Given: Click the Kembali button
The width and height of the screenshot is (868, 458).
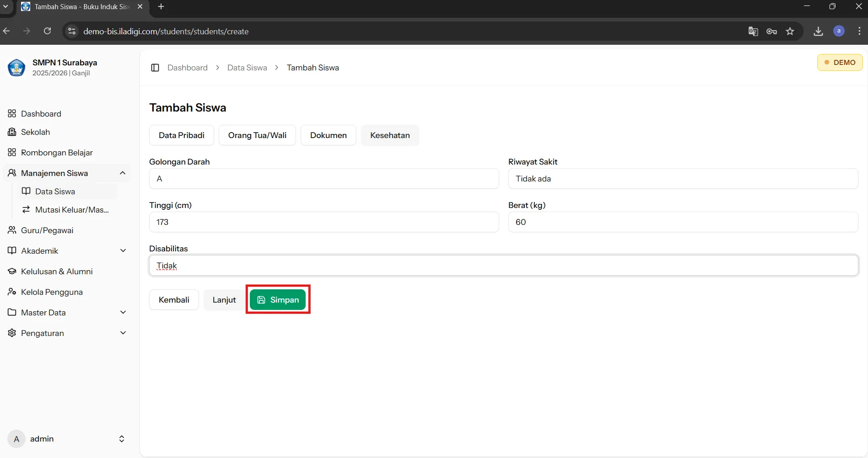Looking at the screenshot, I should pos(174,300).
